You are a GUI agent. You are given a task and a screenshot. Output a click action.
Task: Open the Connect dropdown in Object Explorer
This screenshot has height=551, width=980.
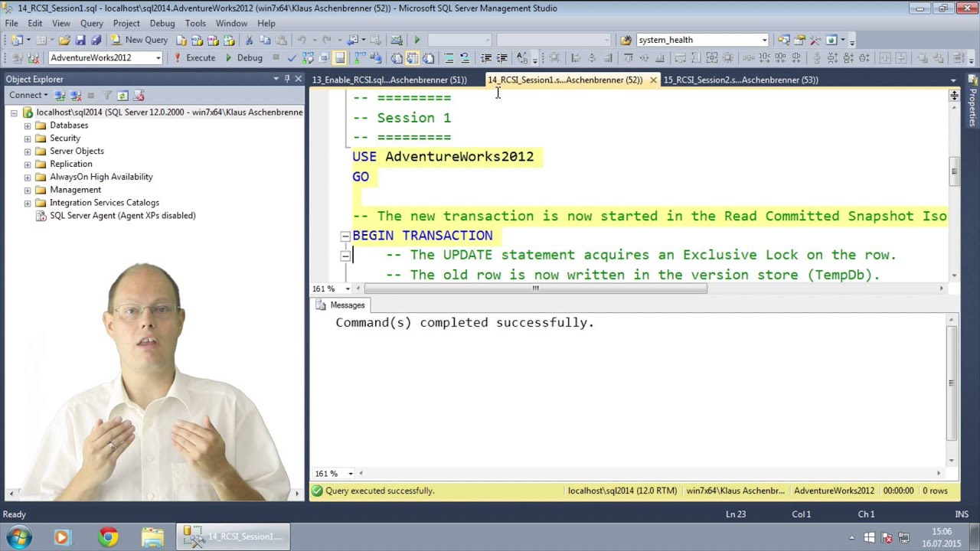[x=28, y=96]
